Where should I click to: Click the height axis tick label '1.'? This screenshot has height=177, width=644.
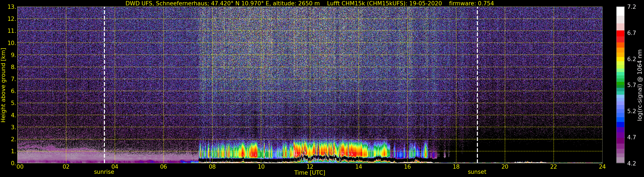[13, 151]
